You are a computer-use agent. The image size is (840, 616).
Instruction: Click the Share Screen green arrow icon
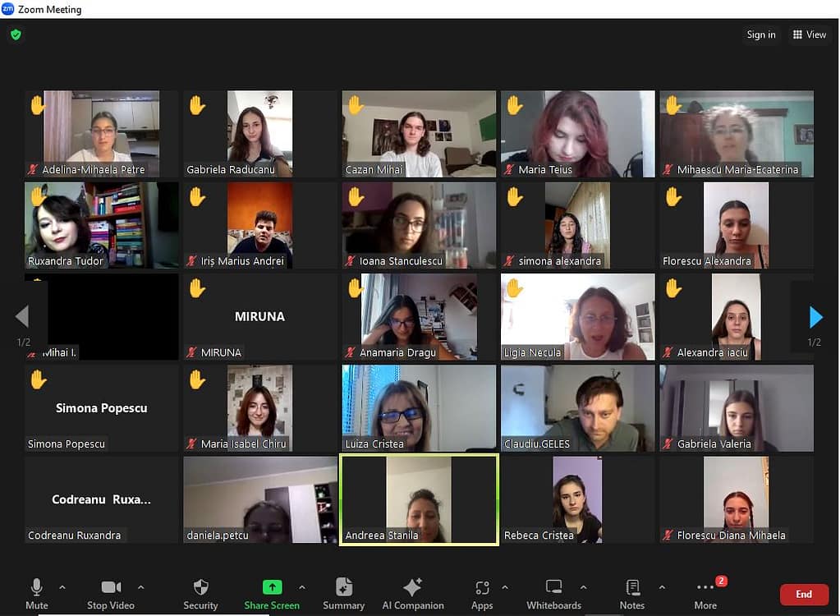coord(272,587)
